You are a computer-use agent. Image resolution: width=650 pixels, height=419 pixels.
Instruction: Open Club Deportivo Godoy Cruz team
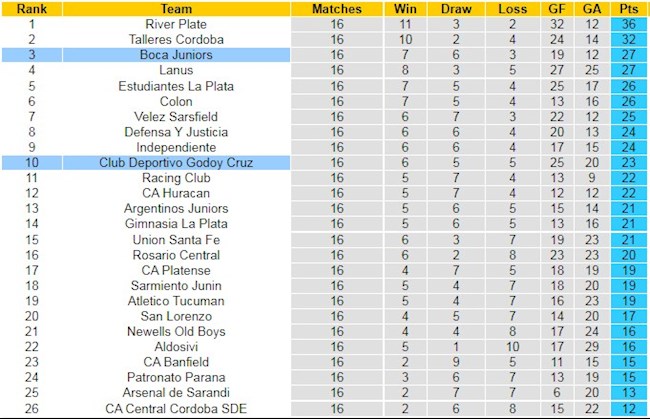(176, 162)
